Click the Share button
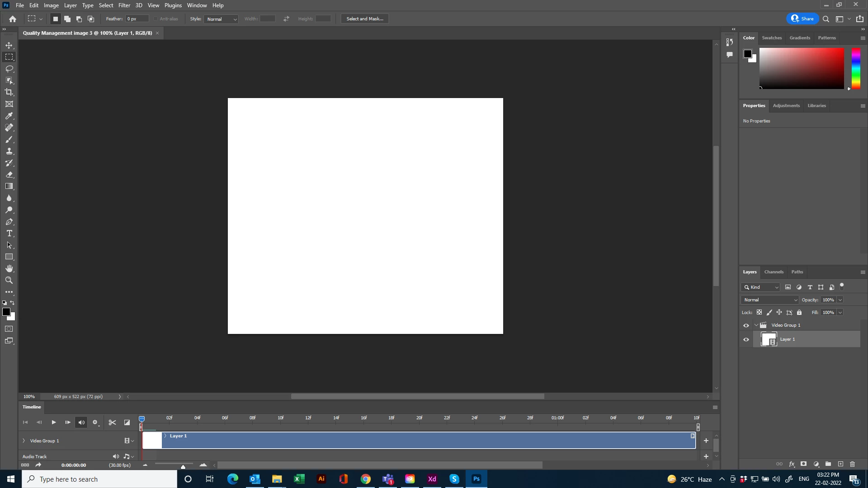Viewport: 868px width, 488px height. (802, 19)
